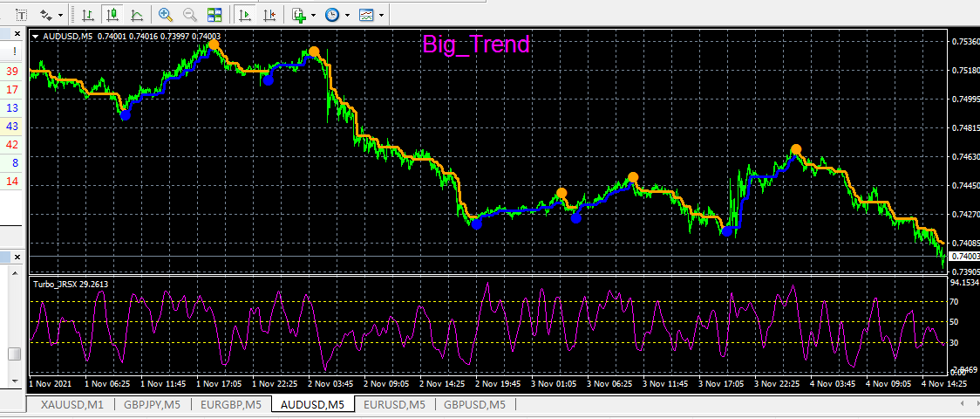Expand the indicators dropdown arrow
This screenshot has height=419, width=980.
pos(313,14)
